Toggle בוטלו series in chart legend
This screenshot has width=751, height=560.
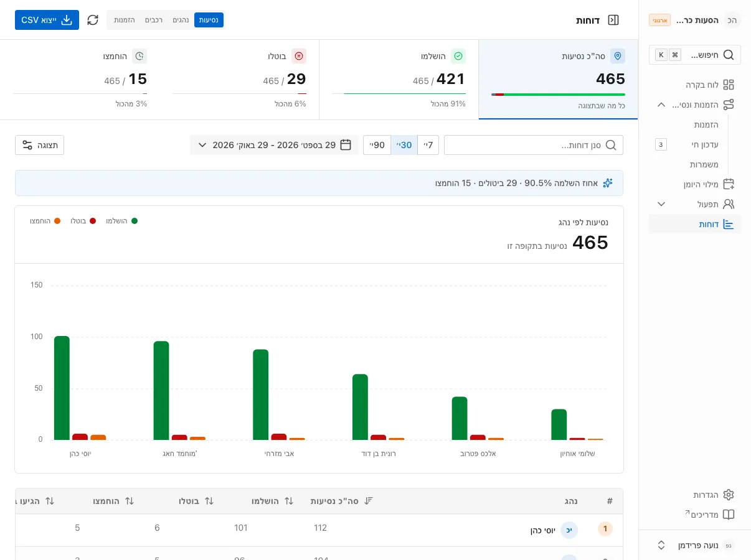point(83,221)
